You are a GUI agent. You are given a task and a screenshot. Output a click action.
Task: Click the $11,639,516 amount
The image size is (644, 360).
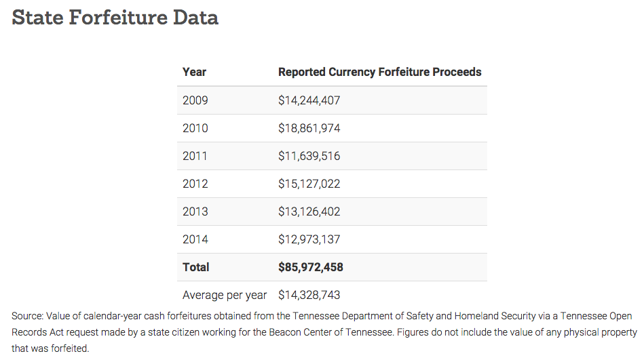pos(309,156)
